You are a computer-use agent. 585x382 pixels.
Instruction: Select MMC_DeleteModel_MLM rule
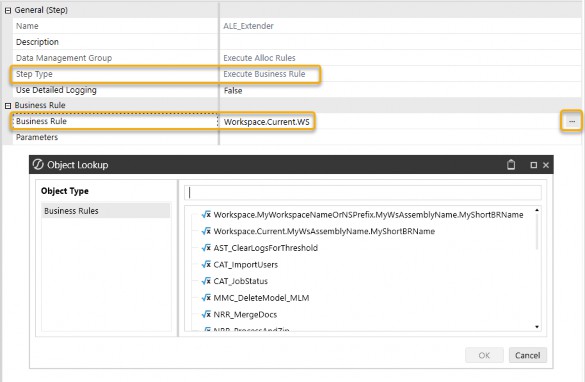[x=261, y=298]
